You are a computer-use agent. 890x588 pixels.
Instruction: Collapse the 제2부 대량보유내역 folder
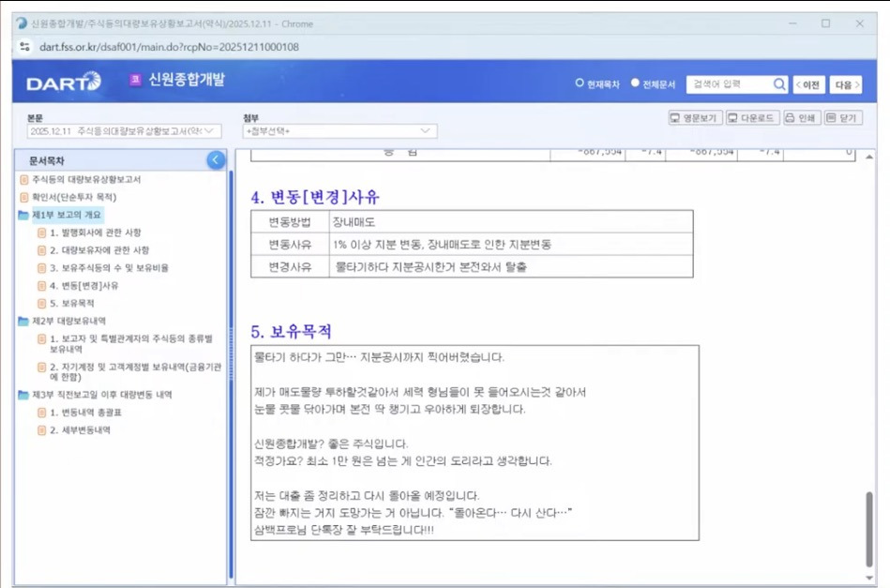coord(23,317)
